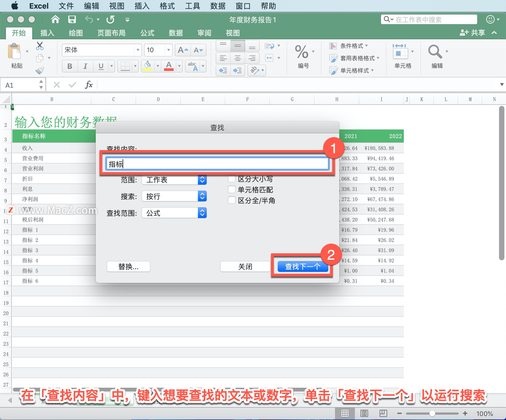The image size is (506, 420).
Task: Click the Paste clipboard icon
Action: (14, 51)
